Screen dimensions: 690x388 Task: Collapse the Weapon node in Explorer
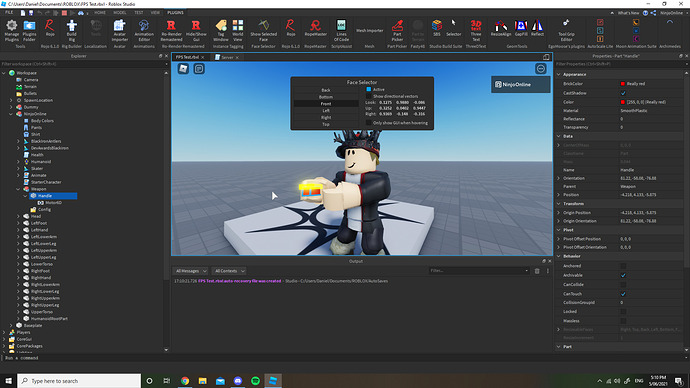pyautogui.click(x=18, y=189)
